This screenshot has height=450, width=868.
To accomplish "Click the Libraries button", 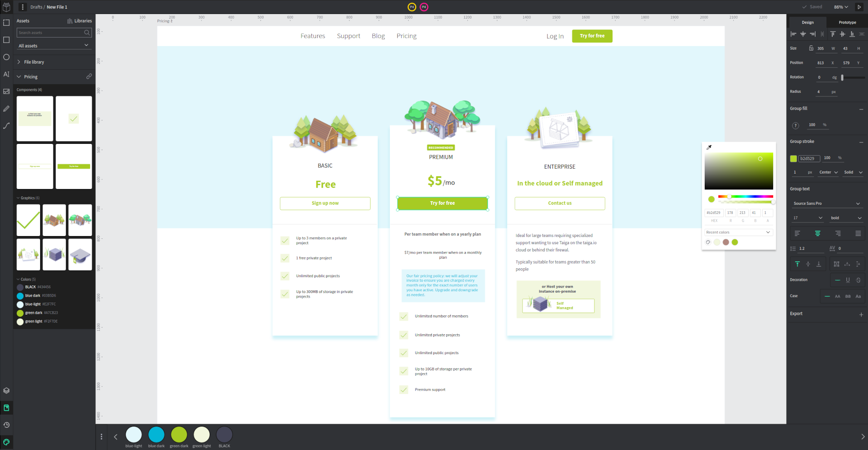I will click(80, 21).
